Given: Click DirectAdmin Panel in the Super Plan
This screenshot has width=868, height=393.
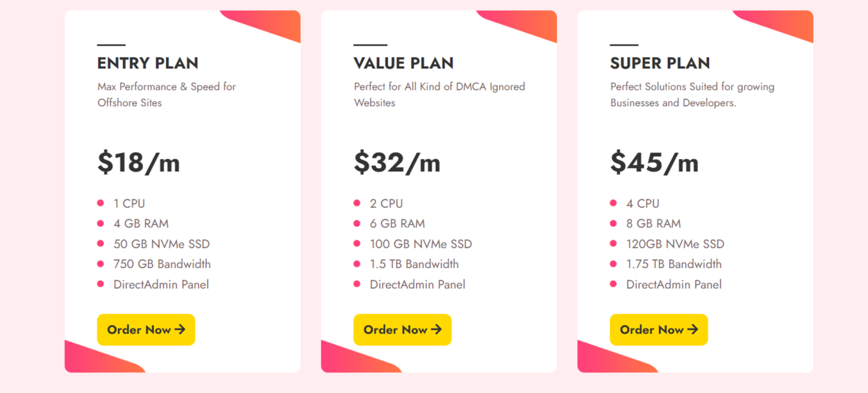Looking at the screenshot, I should coord(674,284).
